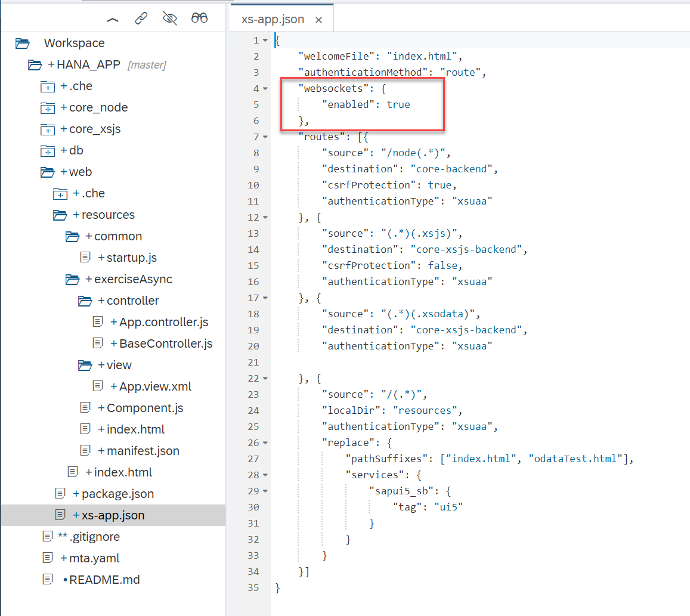Collapse the common folder icon
This screenshot has height=616, width=690.
(73, 237)
